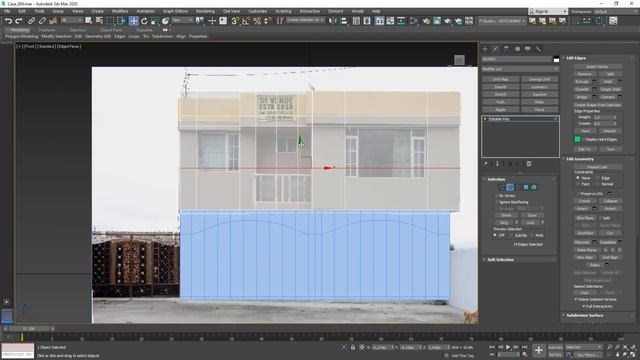Switch to Element sub-object selection icon
This screenshot has width=640, height=360.
coord(533,187)
